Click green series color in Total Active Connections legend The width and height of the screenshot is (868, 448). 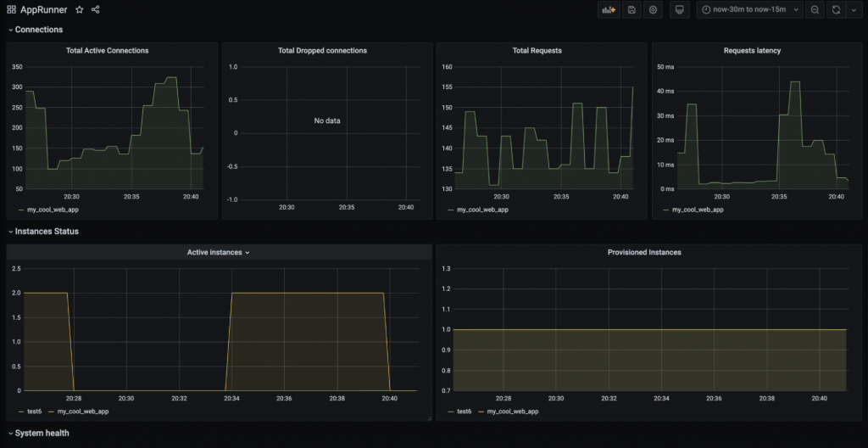pos(21,210)
